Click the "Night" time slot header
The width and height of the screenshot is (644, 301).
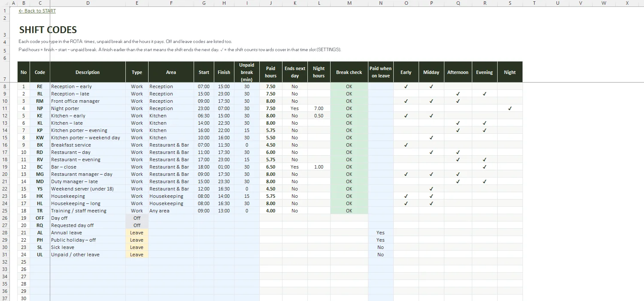[x=510, y=72]
